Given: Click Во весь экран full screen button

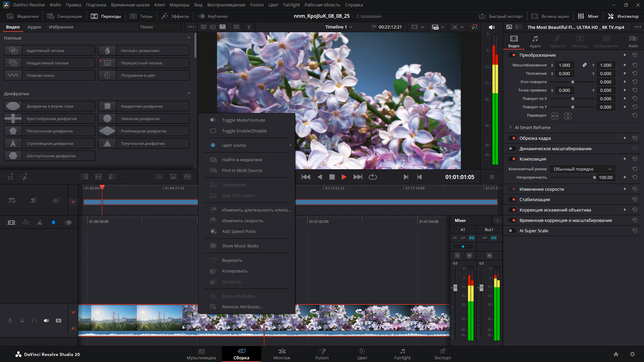Looking at the screenshot, I should point(550,16).
